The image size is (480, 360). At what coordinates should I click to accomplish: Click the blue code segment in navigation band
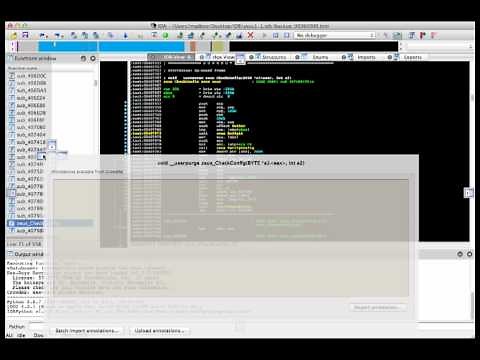[112, 46]
